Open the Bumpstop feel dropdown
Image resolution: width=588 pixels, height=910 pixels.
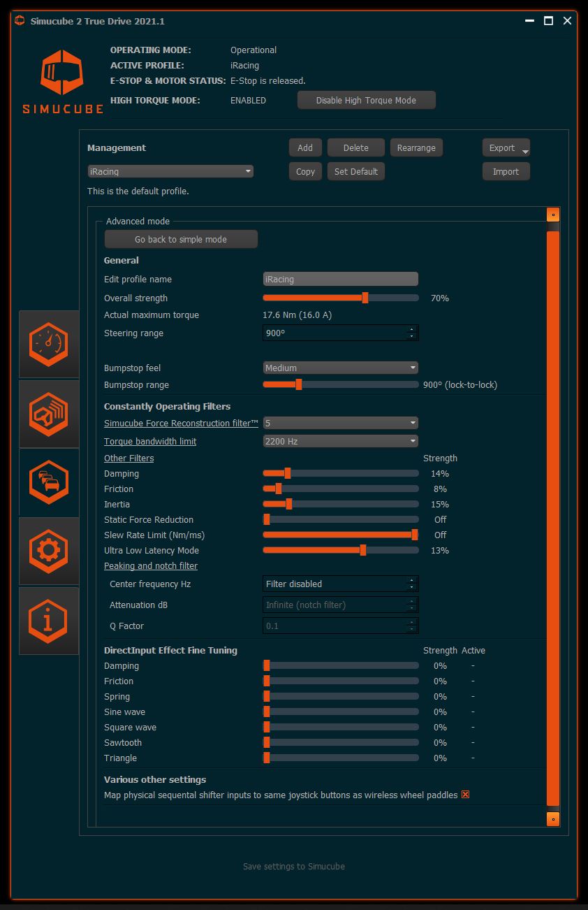[340, 367]
